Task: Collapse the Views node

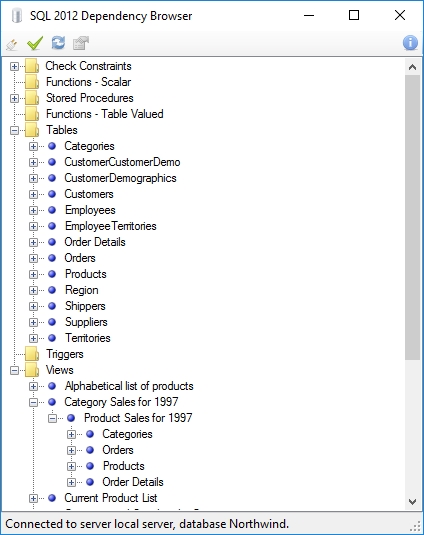Action: [14, 370]
